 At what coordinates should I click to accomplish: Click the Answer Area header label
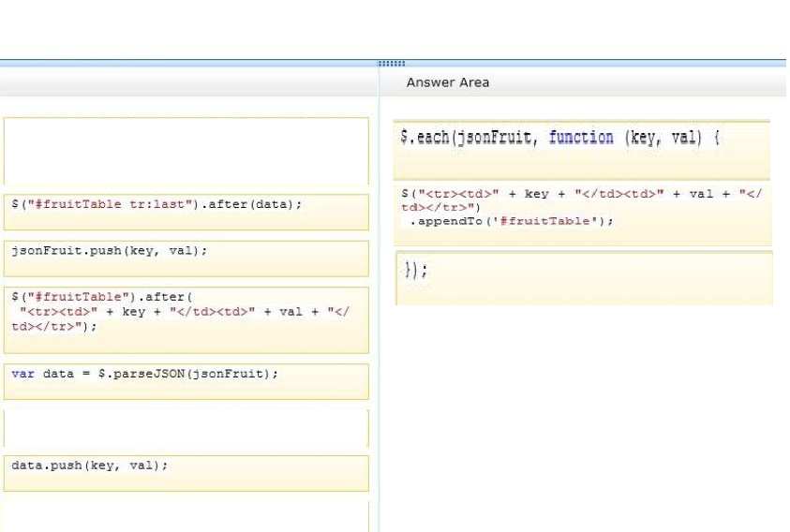point(448,82)
